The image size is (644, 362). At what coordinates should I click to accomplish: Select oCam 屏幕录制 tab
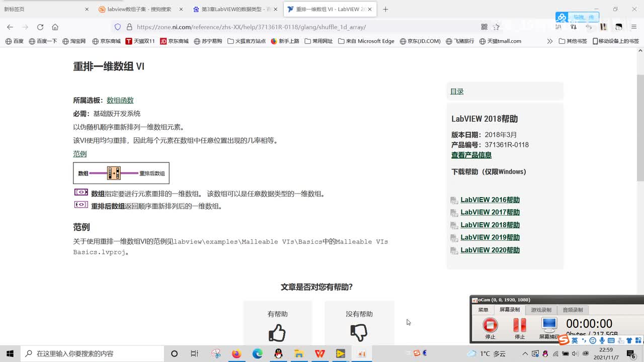[x=510, y=310]
